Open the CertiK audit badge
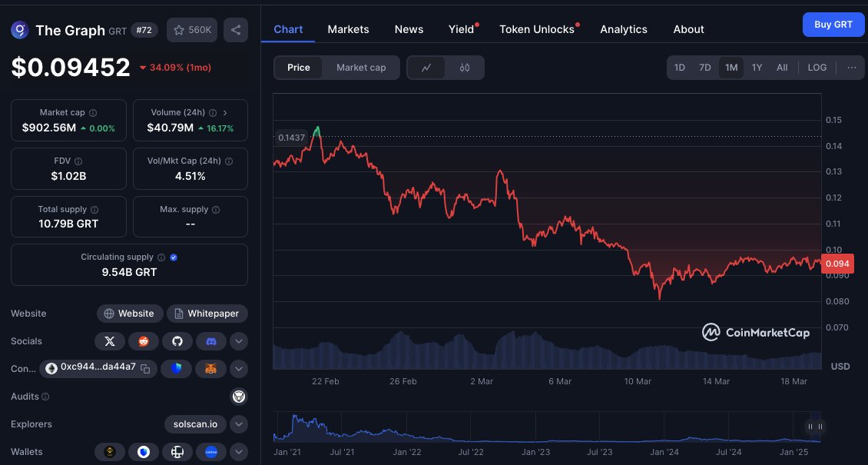 tap(238, 396)
